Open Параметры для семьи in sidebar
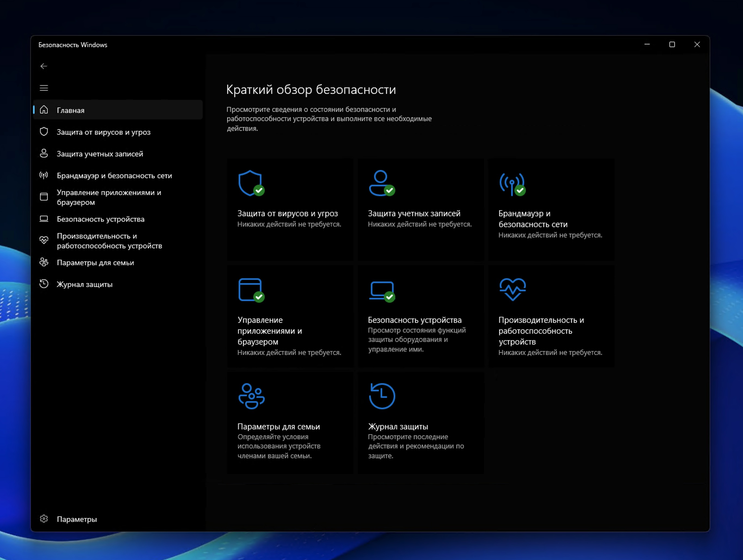 [x=95, y=262]
